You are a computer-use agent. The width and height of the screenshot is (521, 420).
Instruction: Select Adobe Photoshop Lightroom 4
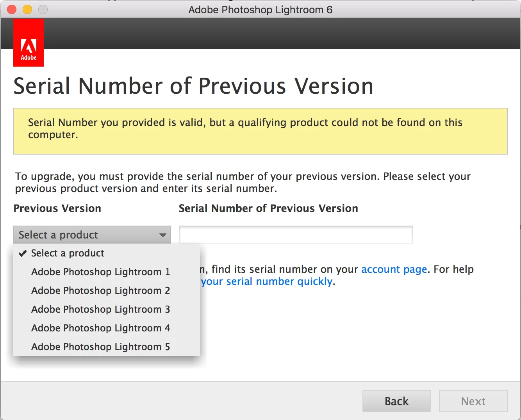[x=107, y=328]
